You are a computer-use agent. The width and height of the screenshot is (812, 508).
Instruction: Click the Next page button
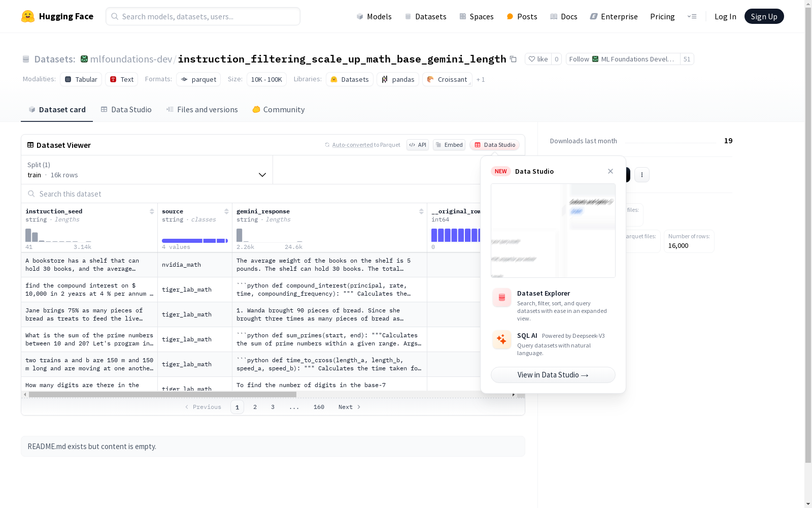click(350, 407)
